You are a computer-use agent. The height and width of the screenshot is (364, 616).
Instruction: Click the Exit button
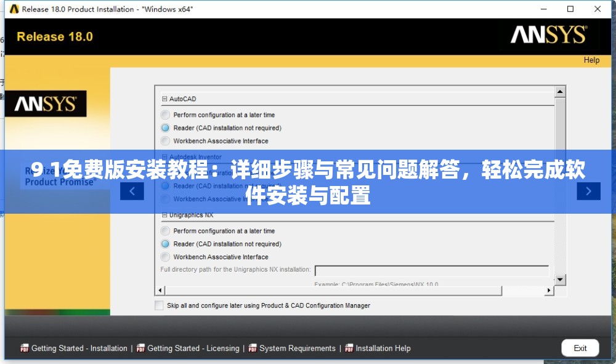(580, 348)
